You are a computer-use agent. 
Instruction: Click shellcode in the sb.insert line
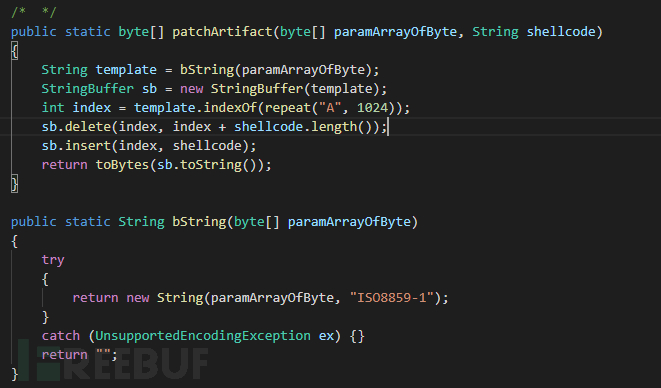coord(207,146)
